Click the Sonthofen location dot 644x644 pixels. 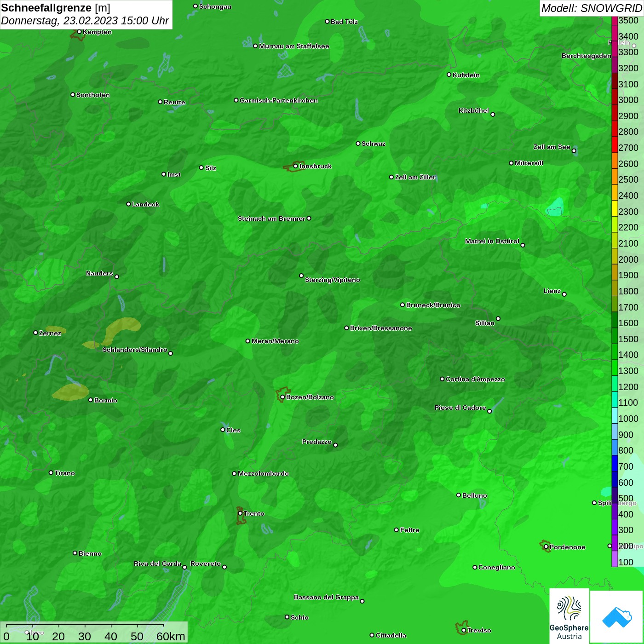(x=73, y=94)
